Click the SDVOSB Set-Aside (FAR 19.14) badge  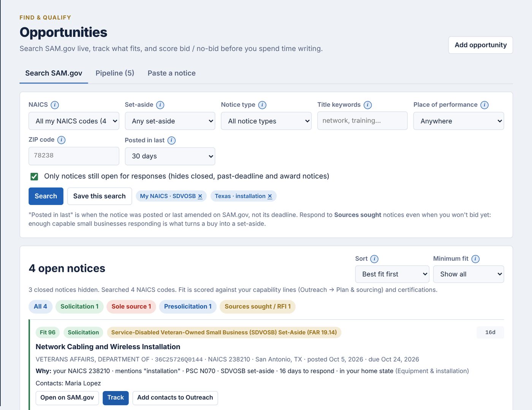224,333
